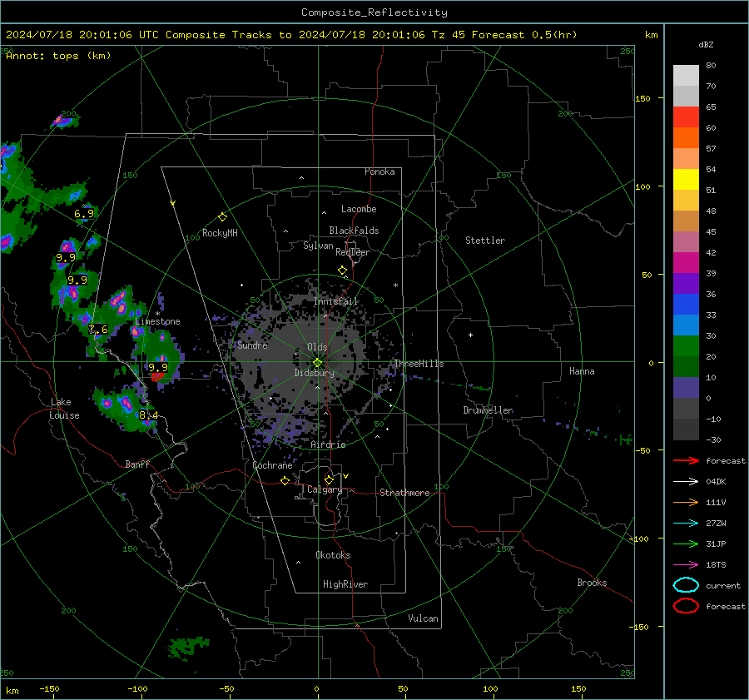Click the dBZ legend heading
749x700 pixels.
[x=706, y=45]
